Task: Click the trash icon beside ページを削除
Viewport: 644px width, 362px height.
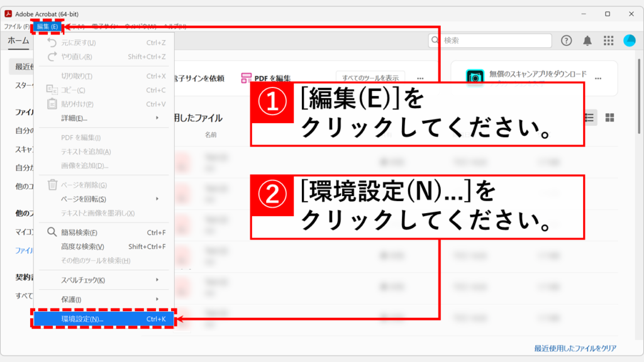Action: pyautogui.click(x=52, y=185)
